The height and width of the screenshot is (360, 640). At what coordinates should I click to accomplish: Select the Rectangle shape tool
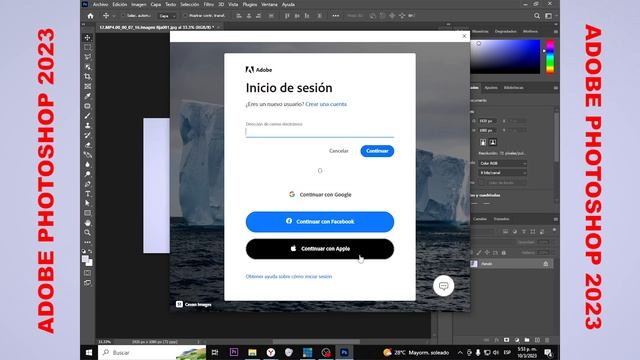pos(87,213)
